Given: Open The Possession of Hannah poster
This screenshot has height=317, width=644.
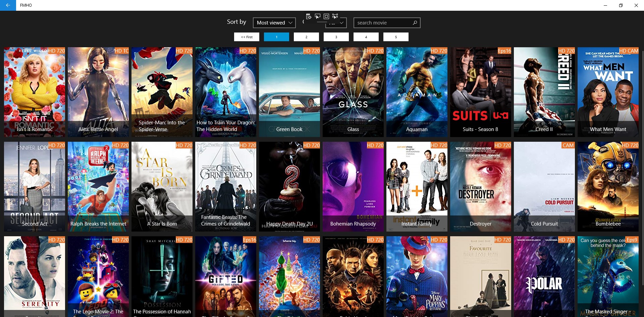Looking at the screenshot, I should [162, 276].
